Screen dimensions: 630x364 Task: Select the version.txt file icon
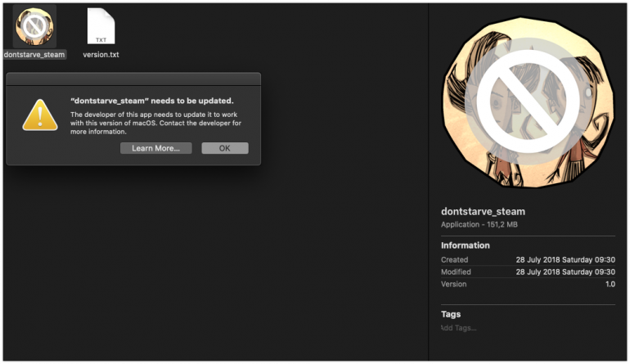click(101, 26)
